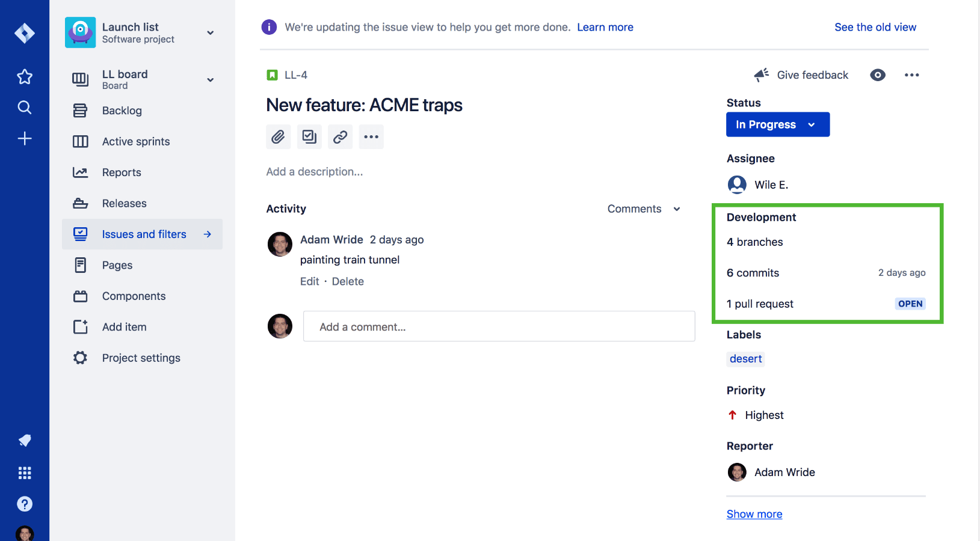
Task: Click the attach file paperclip icon
Action: tap(278, 137)
